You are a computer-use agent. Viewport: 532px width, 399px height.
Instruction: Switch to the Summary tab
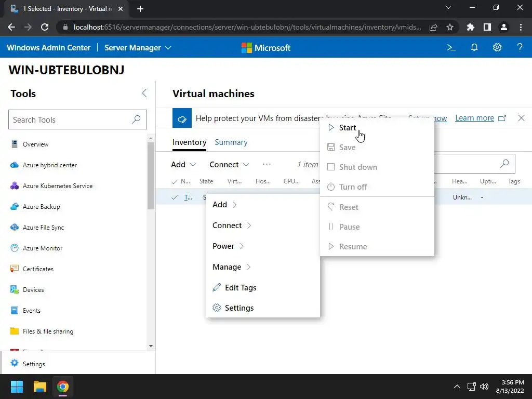coord(231,142)
